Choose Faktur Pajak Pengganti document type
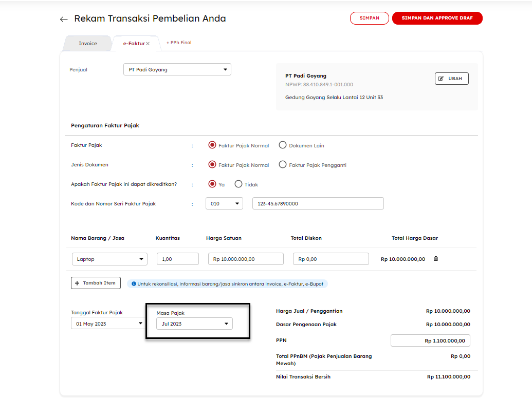This screenshot has height=418, width=532. [282, 165]
